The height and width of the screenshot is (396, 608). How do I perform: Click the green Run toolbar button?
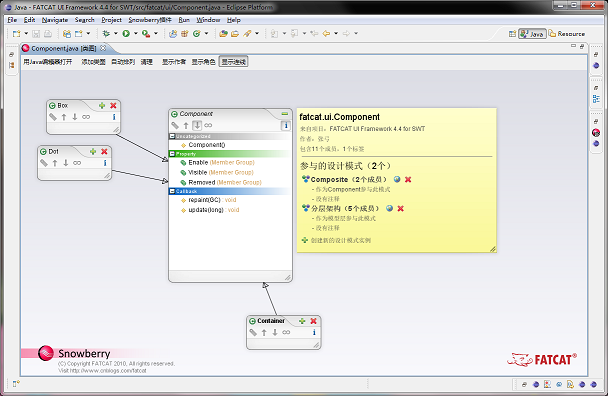click(x=126, y=34)
